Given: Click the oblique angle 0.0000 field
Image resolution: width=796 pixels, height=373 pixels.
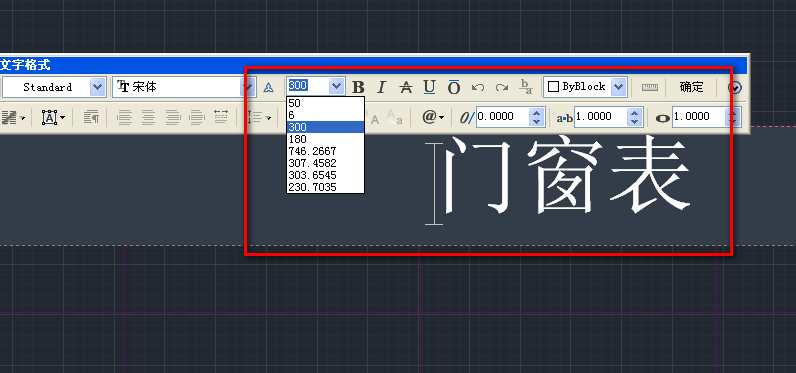Looking at the screenshot, I should point(503,117).
